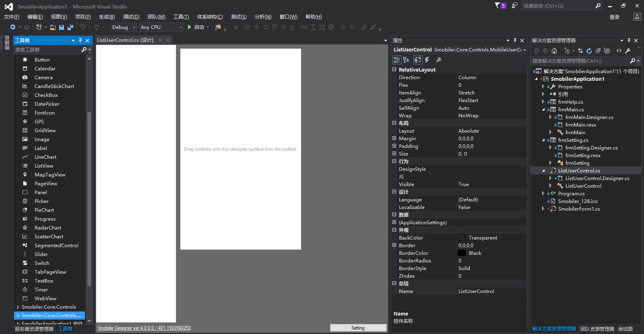
Task: Open the Any CPU platform dropdown
Action: (x=161, y=27)
